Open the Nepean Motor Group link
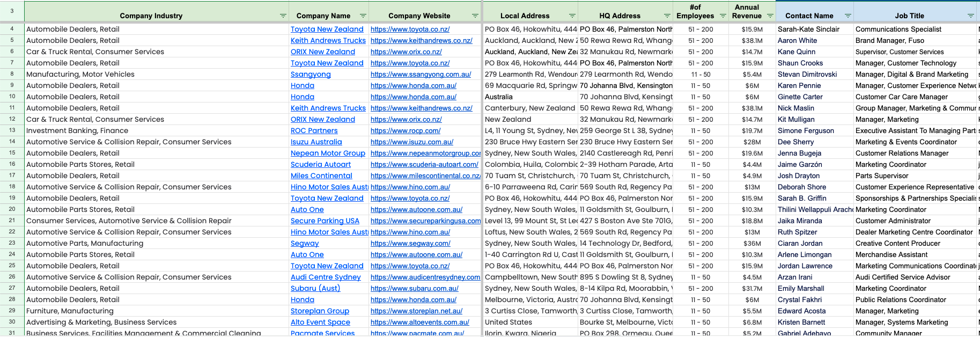Image resolution: width=980 pixels, height=337 pixels. 328,153
